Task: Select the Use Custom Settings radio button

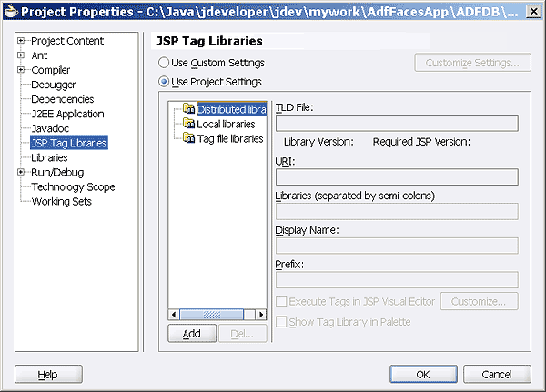Action: [x=164, y=64]
